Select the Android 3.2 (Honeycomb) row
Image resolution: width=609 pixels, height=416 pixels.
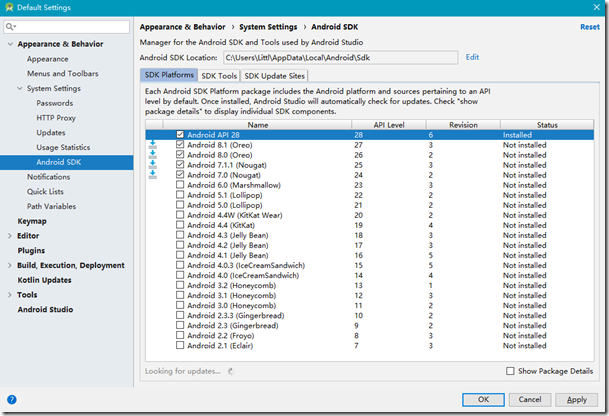click(x=370, y=285)
